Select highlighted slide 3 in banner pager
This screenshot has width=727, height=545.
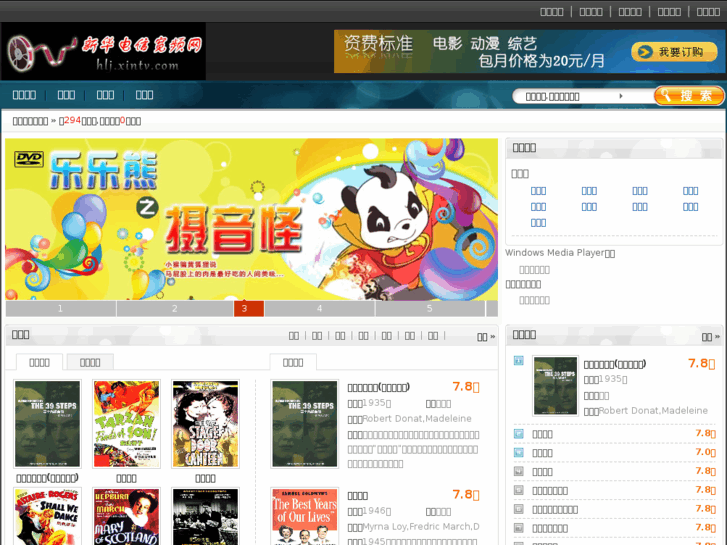249,308
